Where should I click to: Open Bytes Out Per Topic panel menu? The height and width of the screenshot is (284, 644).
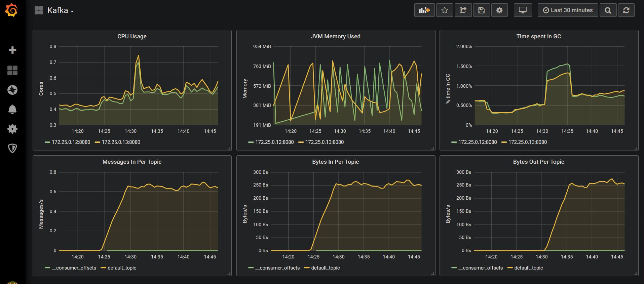pos(538,162)
